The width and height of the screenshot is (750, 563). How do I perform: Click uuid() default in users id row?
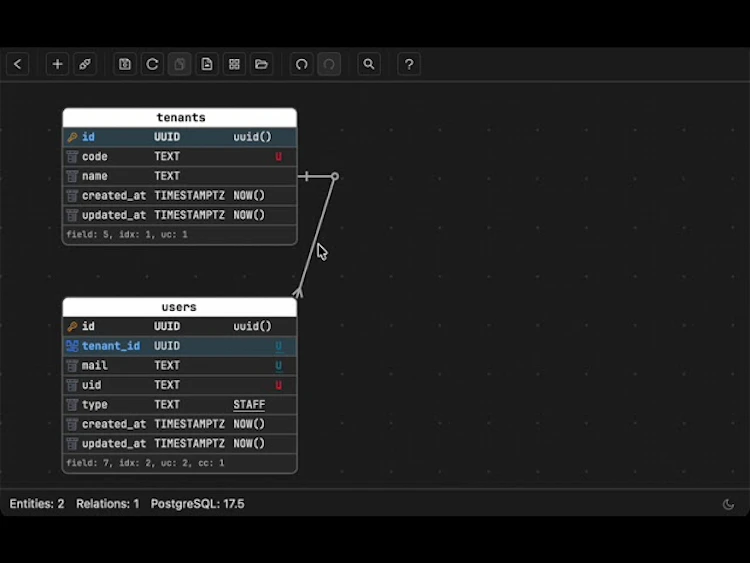[253, 326]
